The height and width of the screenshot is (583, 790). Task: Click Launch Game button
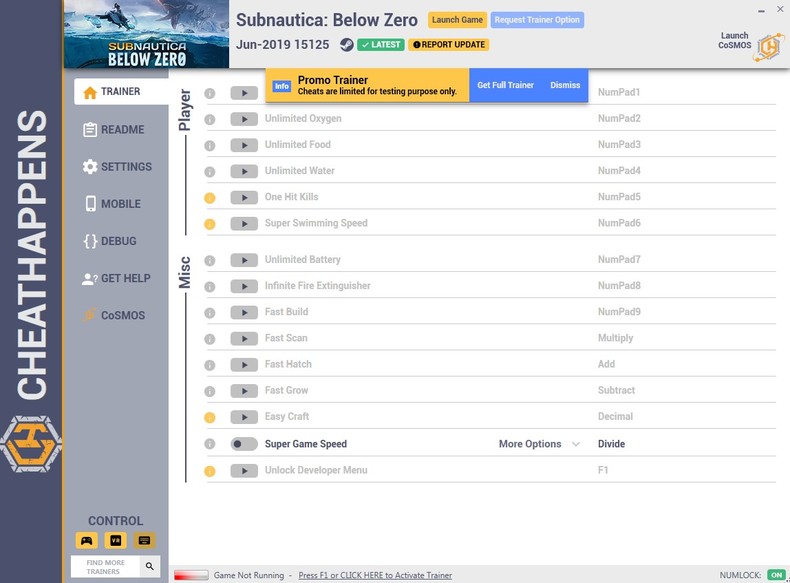tap(457, 20)
